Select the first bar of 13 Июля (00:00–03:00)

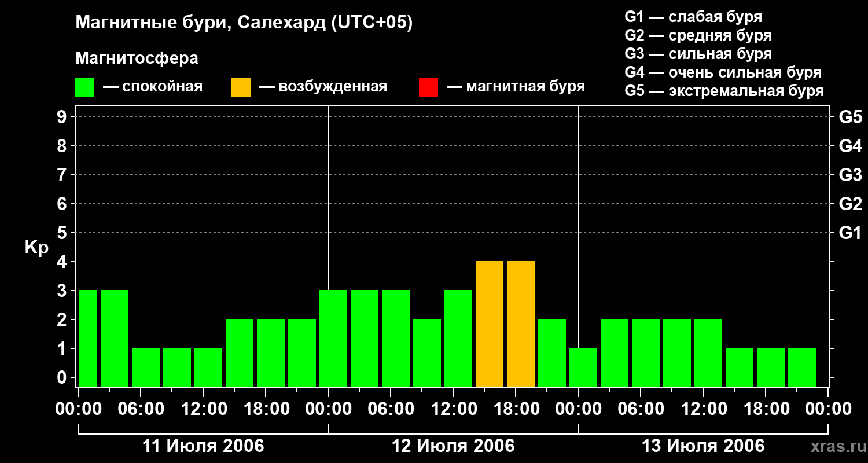coord(583,368)
